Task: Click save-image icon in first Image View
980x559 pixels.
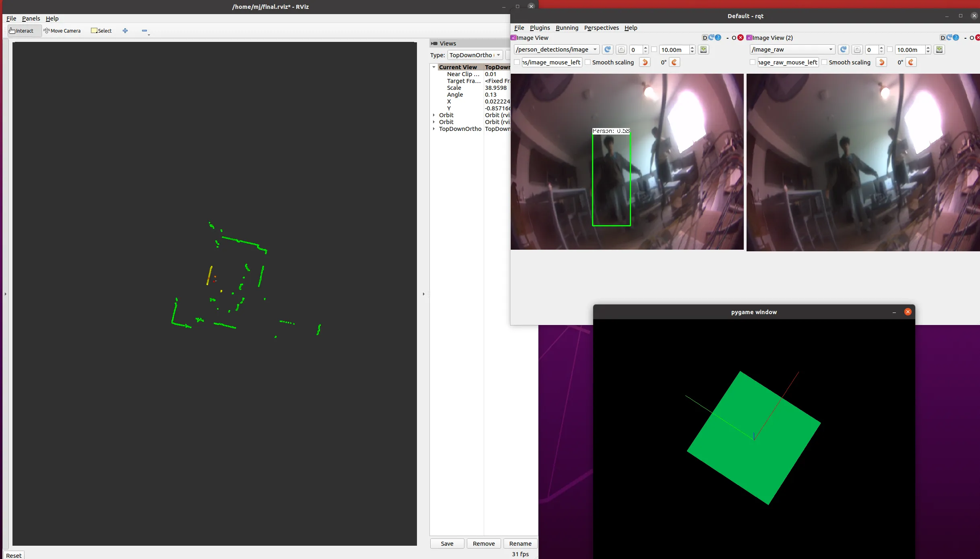Action: pyautogui.click(x=704, y=50)
